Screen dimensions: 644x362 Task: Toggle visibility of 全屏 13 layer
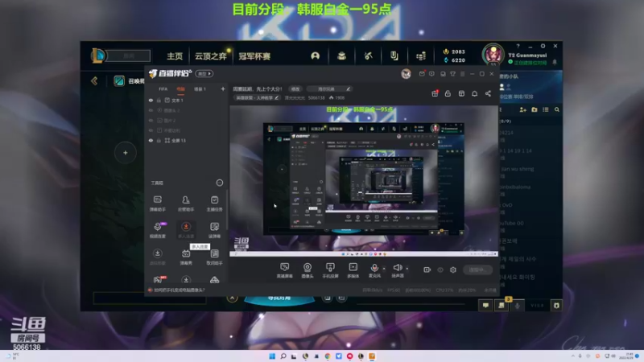coord(151,140)
